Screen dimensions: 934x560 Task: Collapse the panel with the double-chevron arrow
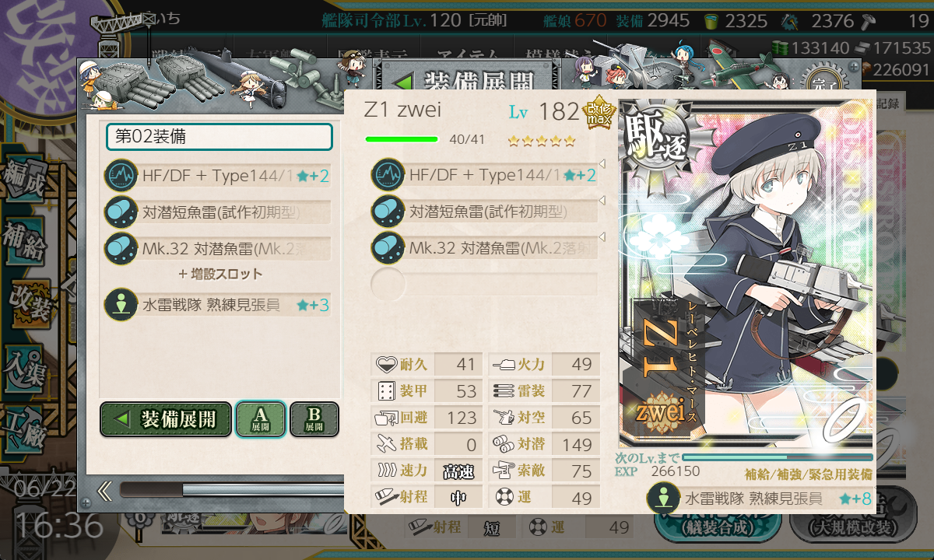point(104,490)
